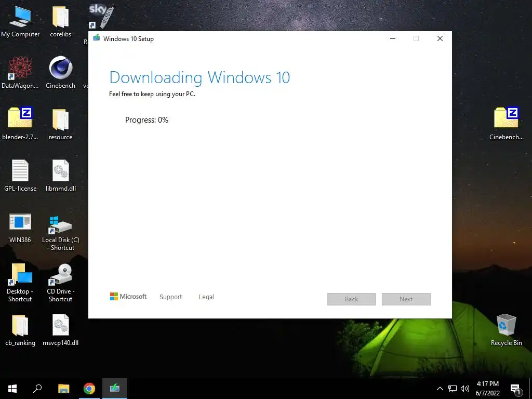
Task: Open the notification Action Center
Action: coord(515,389)
